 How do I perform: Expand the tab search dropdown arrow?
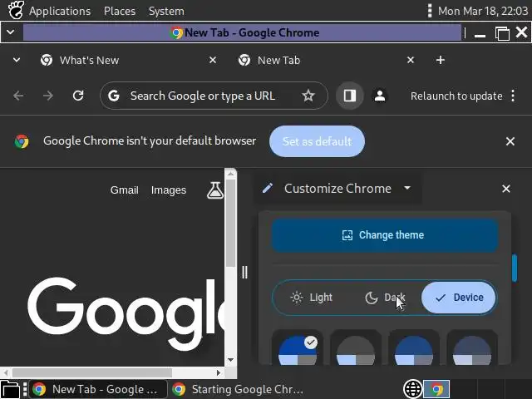click(17, 61)
